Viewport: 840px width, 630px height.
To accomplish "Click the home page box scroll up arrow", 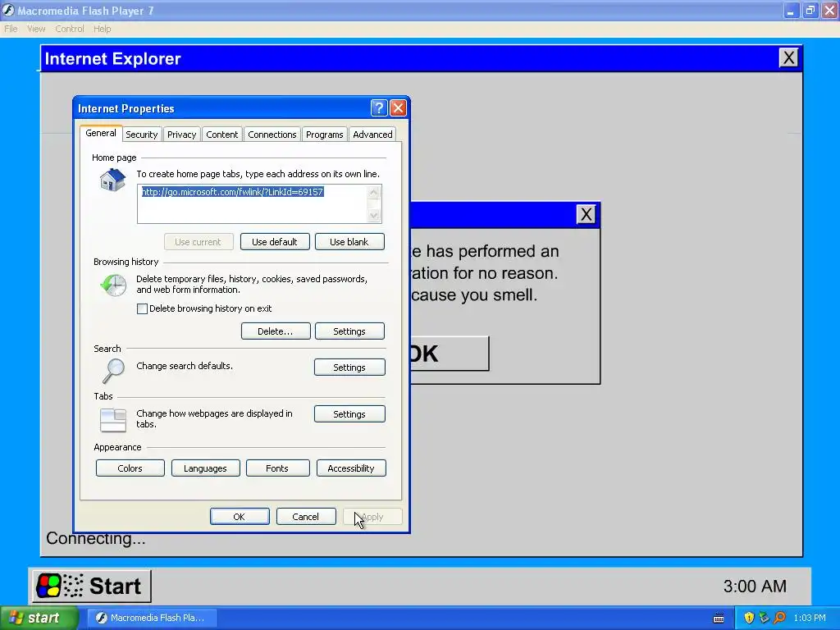I will pos(374,192).
